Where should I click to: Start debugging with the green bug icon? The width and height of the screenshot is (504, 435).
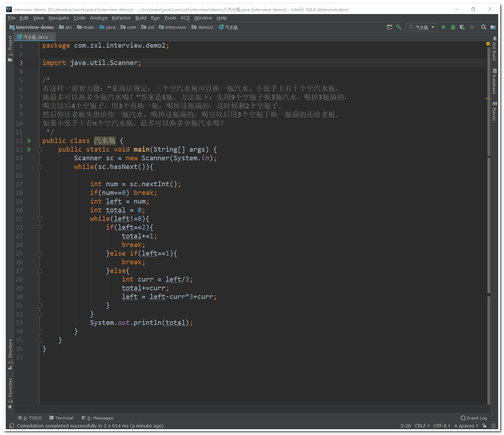point(453,27)
